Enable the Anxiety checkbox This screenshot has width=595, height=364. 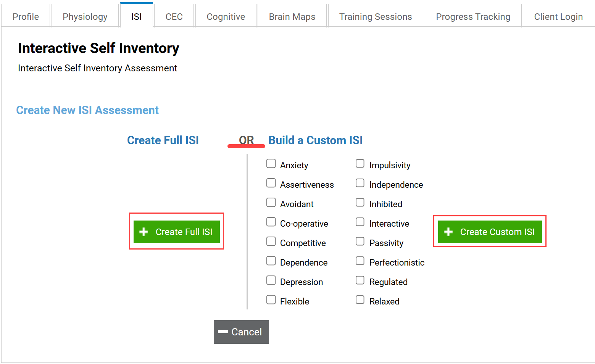[x=271, y=164]
